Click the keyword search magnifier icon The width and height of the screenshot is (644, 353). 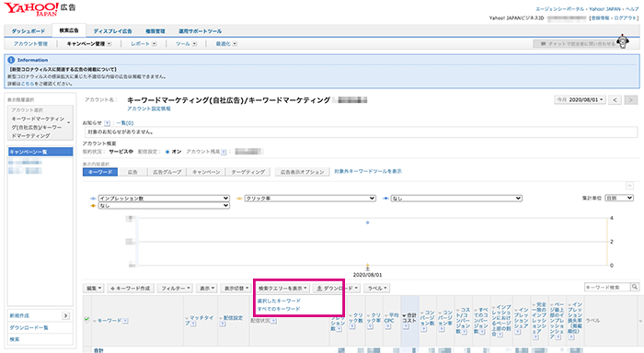coord(635,288)
